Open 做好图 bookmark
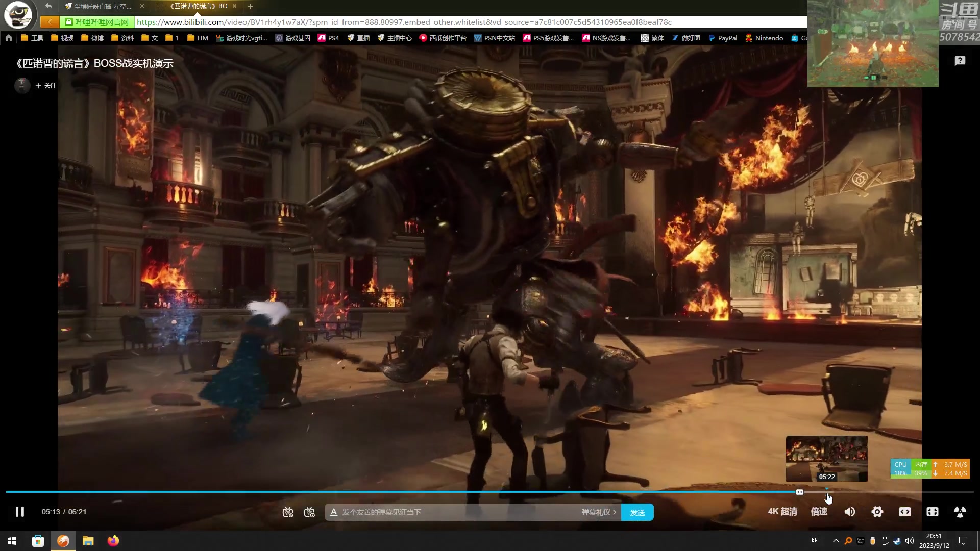The image size is (980, 551). [685, 38]
